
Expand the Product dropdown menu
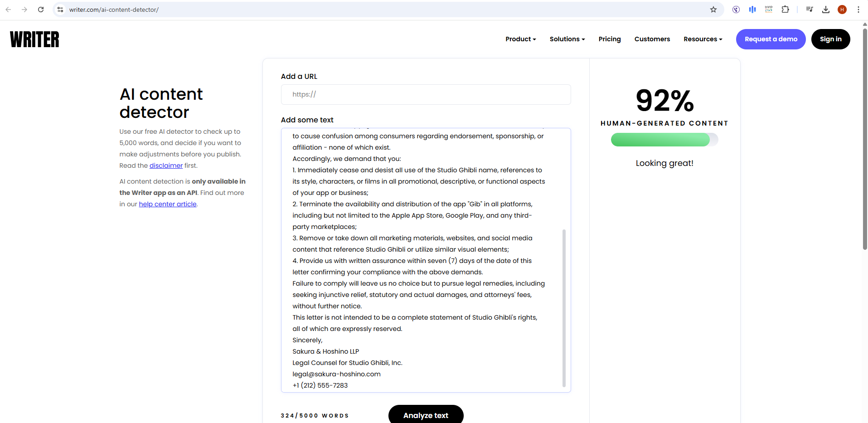coord(520,39)
